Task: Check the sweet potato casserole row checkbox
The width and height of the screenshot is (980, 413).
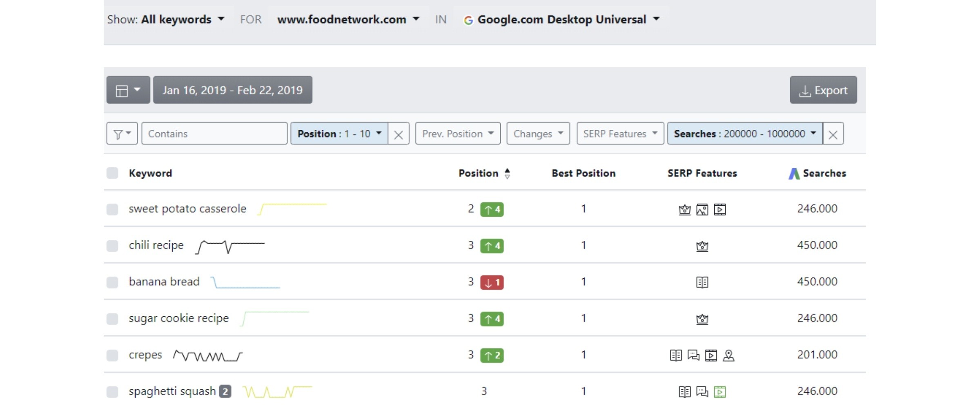Action: point(112,209)
